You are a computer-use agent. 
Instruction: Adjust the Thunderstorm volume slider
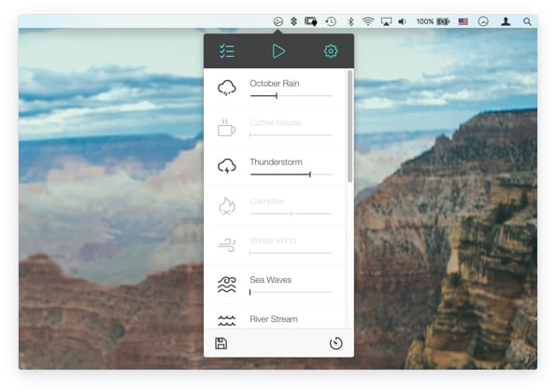[x=291, y=175]
